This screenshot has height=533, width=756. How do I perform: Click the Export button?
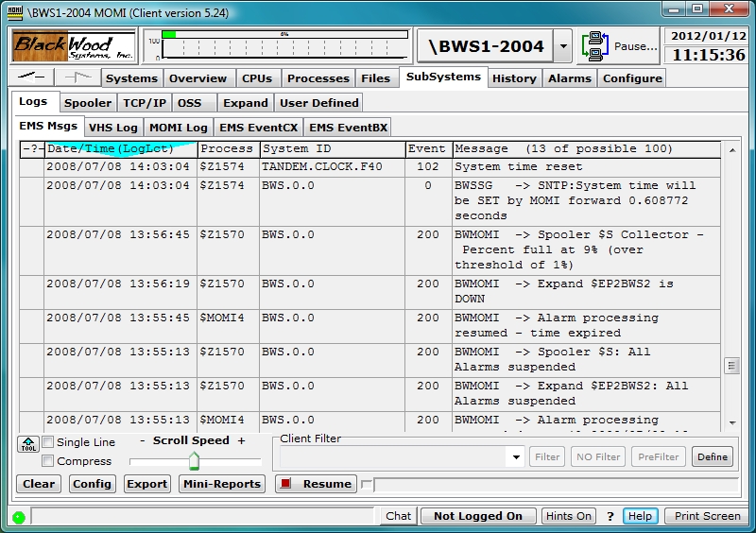pyautogui.click(x=146, y=484)
